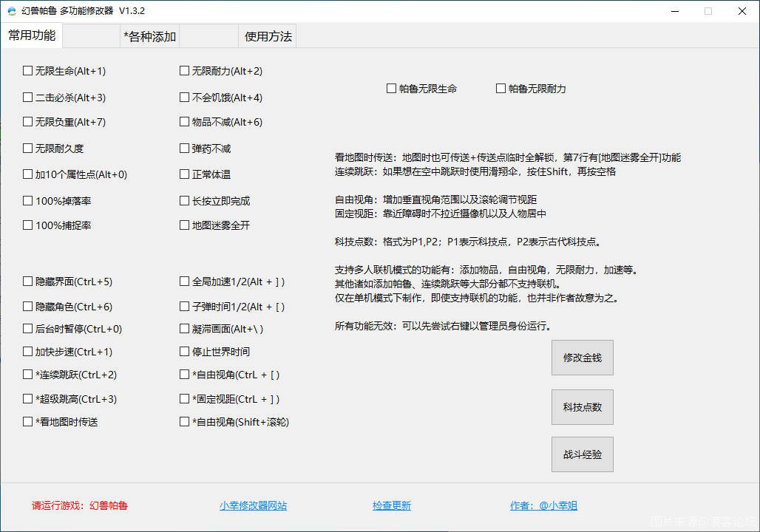This screenshot has height=532, width=760.
Task: Check the 二击必杀(Alt+3) option
Action: click(x=28, y=98)
